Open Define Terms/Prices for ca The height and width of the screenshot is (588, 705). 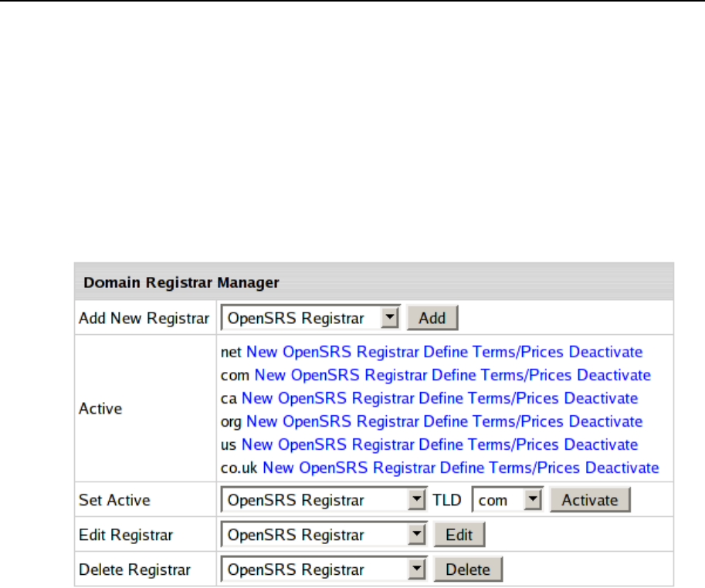[x=489, y=398]
